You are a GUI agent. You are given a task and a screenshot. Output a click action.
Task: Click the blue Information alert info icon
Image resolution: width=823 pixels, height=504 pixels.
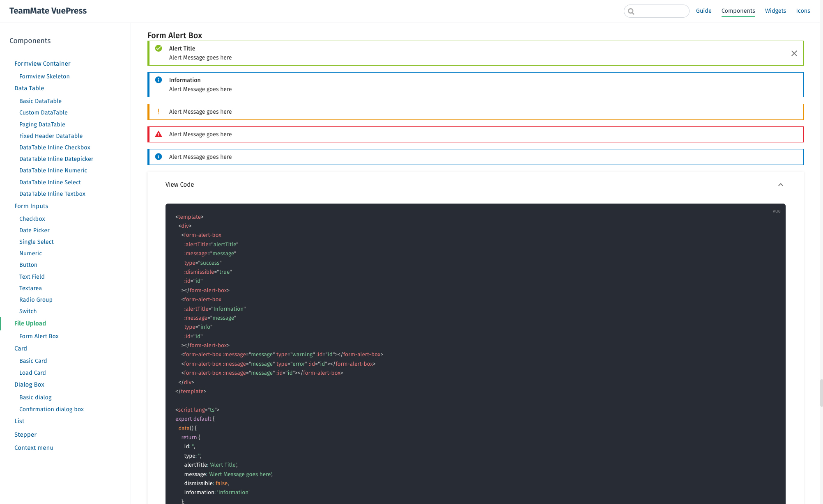tap(159, 80)
